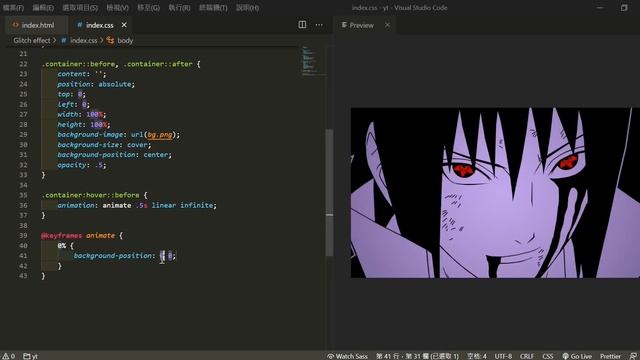Minimize the VS Code window
This screenshot has height=360, width=640.
pos(600,8)
